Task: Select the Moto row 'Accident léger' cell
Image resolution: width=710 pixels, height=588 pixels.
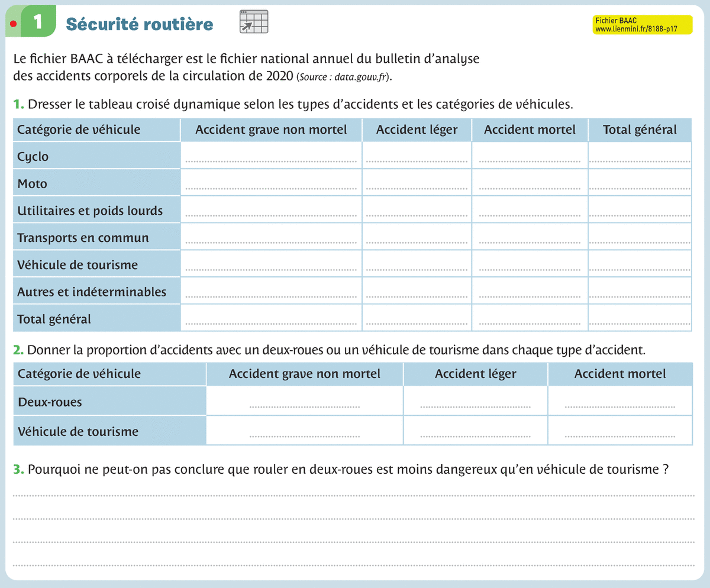Action: point(417,182)
